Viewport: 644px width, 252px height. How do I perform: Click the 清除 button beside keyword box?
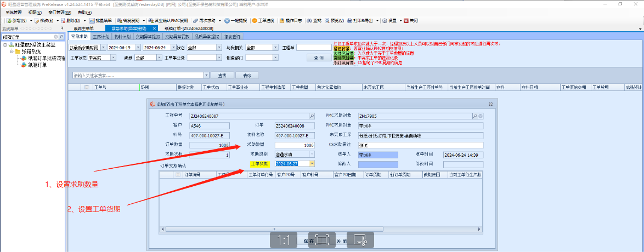[x=247, y=76]
